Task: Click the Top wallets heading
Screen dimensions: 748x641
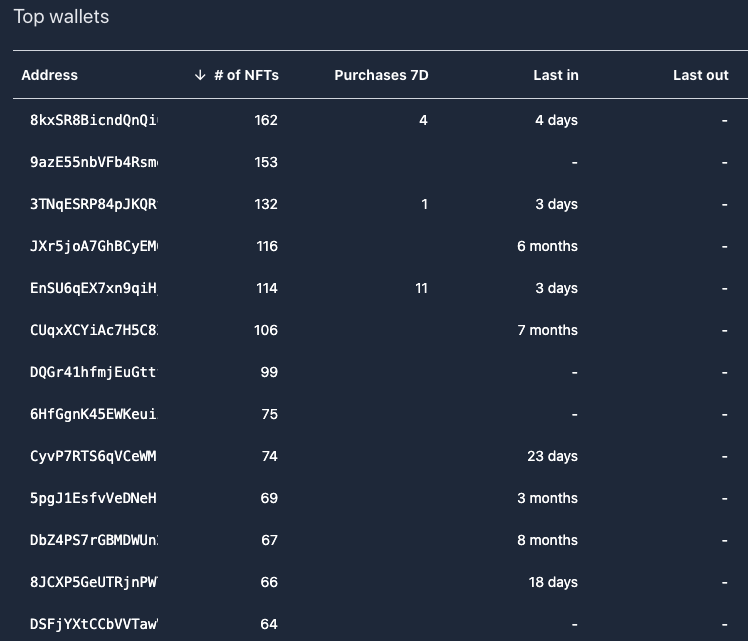Action: click(x=62, y=17)
